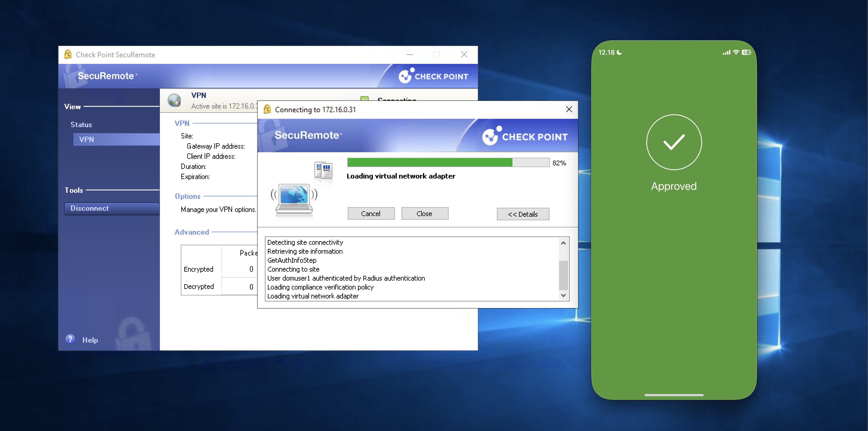Screen dimensions: 868x431
Task: Click the blue Help question mark icon
Action: 70,339
